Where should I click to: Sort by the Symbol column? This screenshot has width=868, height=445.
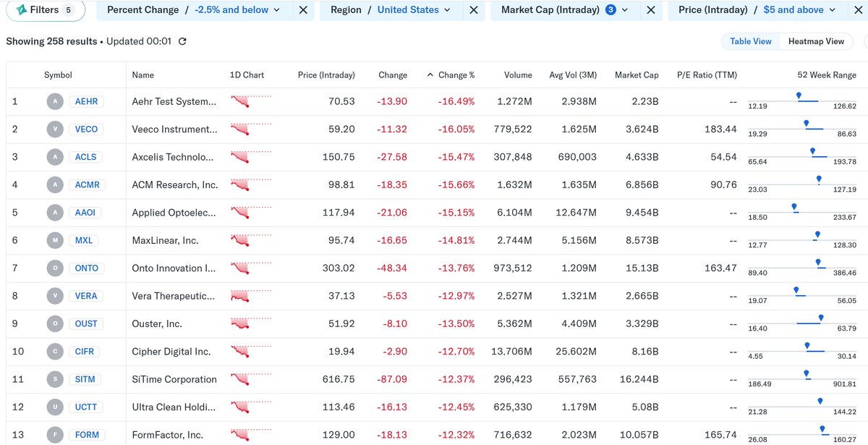58,75
